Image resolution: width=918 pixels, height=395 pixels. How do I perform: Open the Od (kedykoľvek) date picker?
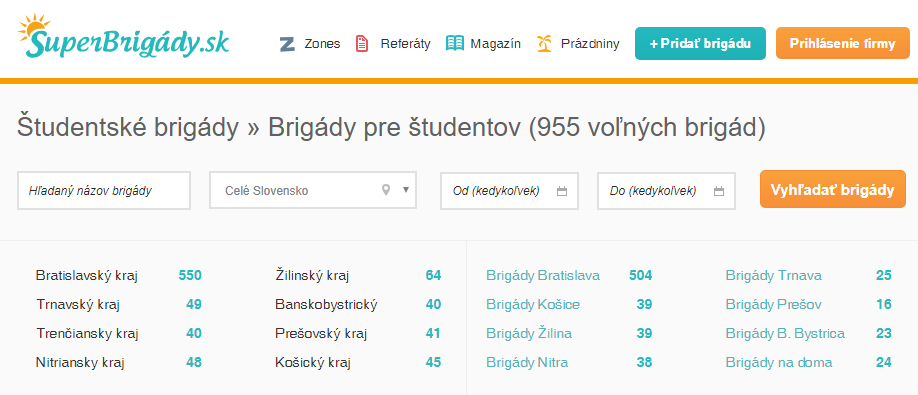coord(509,191)
